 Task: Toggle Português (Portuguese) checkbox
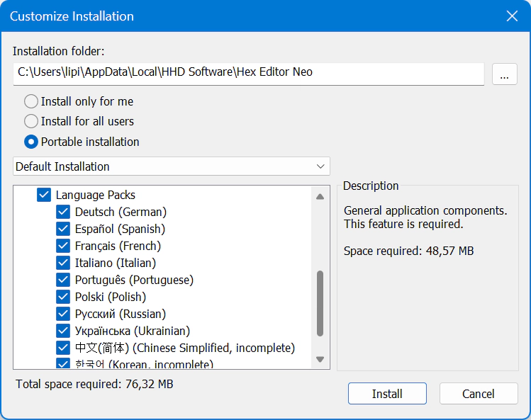[x=63, y=280]
